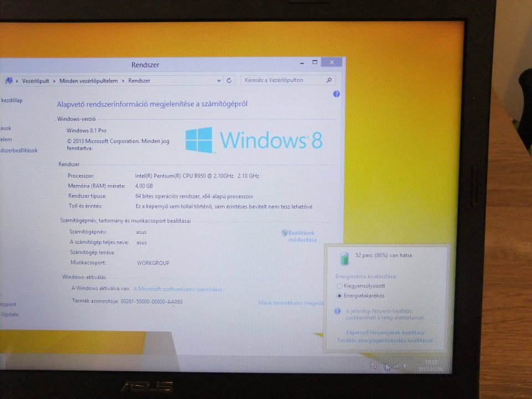Click the shield icon beside Beállítások módosítása
Image resolution: width=532 pixels, height=399 pixels.
(284, 233)
